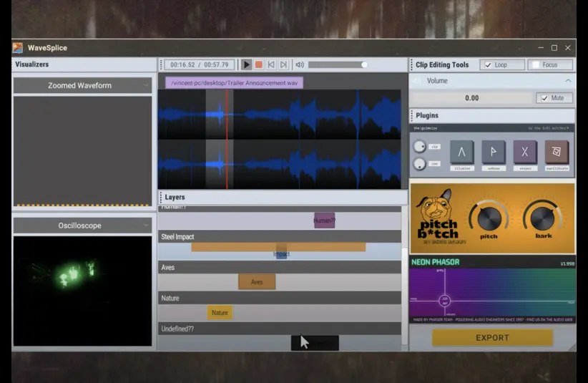Click the Clip Editing Tools drag grip

[412, 64]
